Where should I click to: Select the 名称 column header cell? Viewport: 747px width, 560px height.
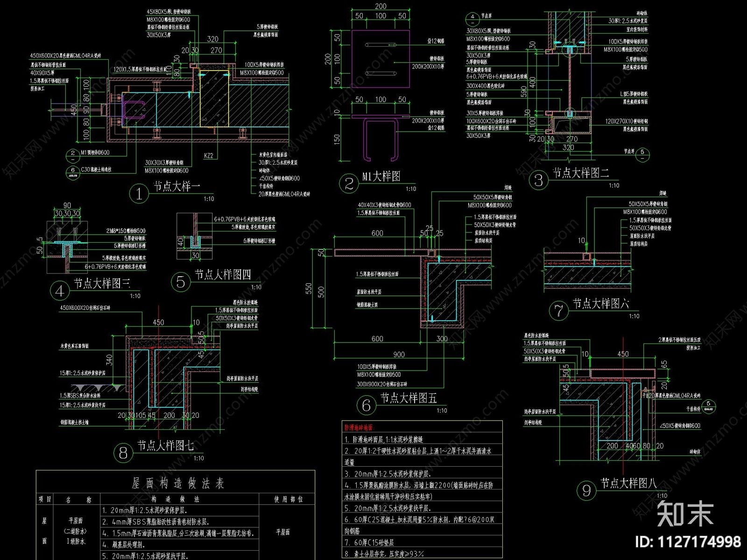point(76,499)
